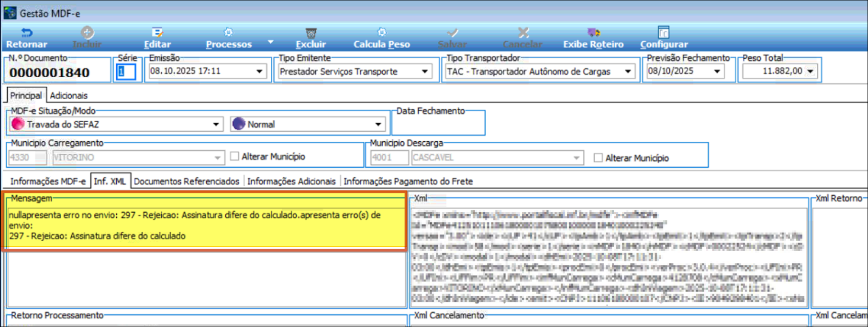Switch to the Adicionais tab
The height and width of the screenshot is (327, 868).
pyautogui.click(x=69, y=96)
